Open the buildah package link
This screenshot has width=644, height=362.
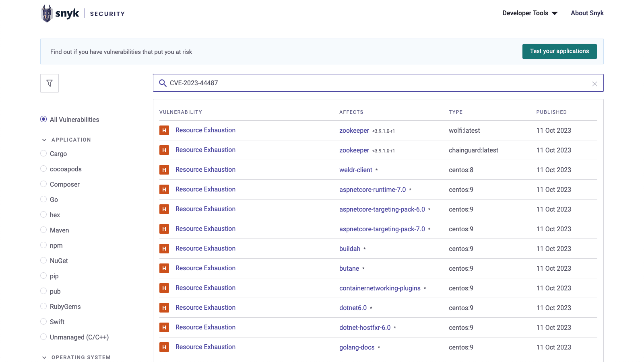point(350,249)
